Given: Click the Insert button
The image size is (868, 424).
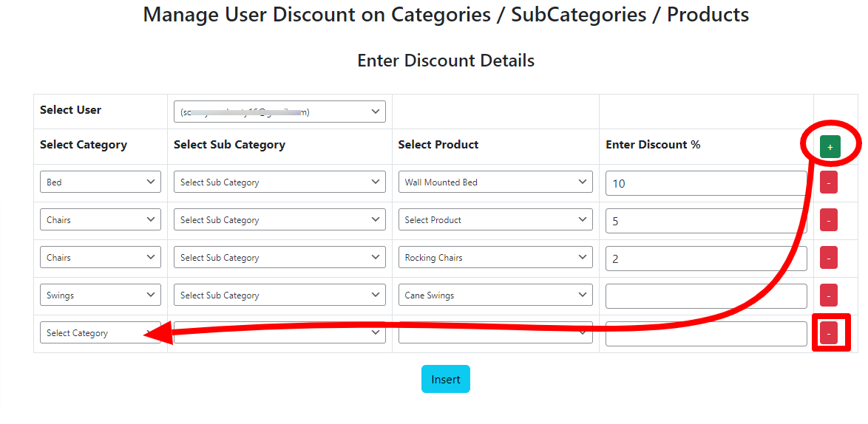Looking at the screenshot, I should pyautogui.click(x=446, y=379).
